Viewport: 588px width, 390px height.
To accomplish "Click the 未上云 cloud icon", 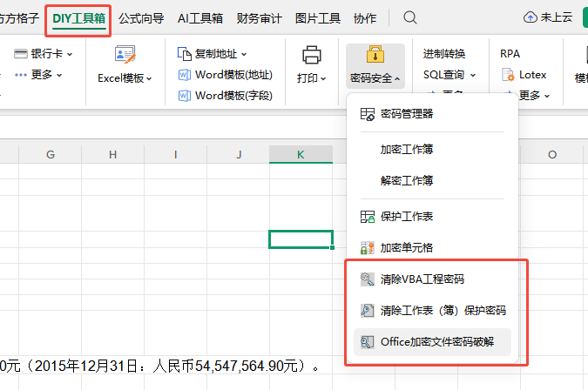I will 531,17.
